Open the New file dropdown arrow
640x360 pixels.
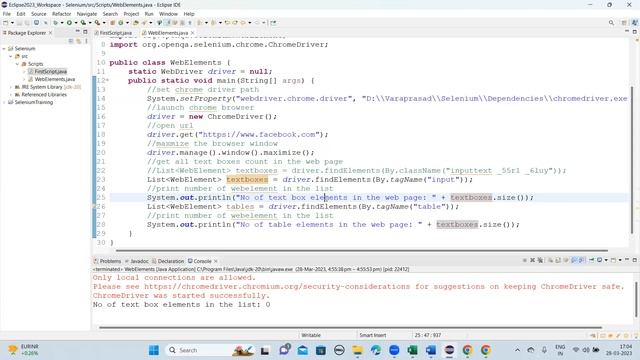[12, 22]
